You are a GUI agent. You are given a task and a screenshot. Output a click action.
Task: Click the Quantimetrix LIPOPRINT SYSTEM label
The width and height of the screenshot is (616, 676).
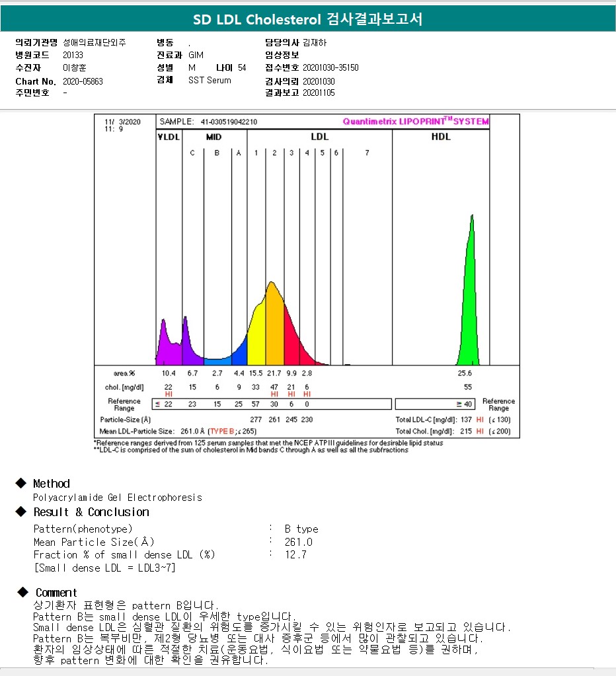point(416,122)
